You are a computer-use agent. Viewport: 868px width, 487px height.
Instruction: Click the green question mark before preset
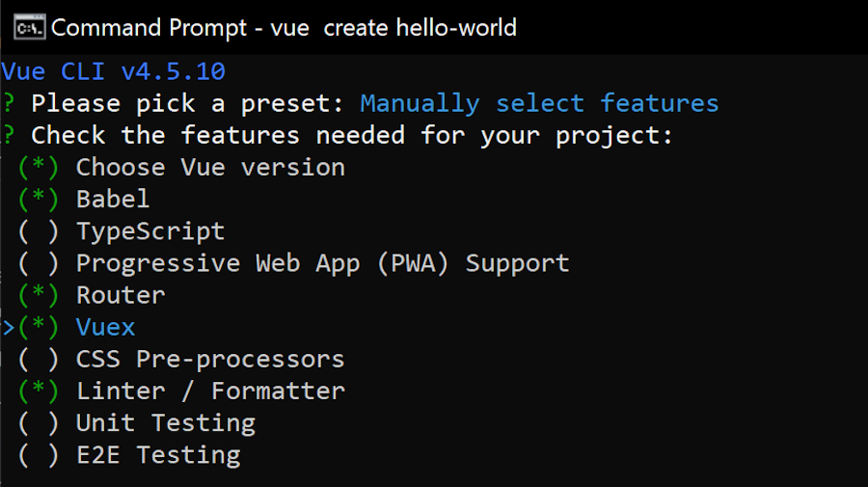coord(9,103)
